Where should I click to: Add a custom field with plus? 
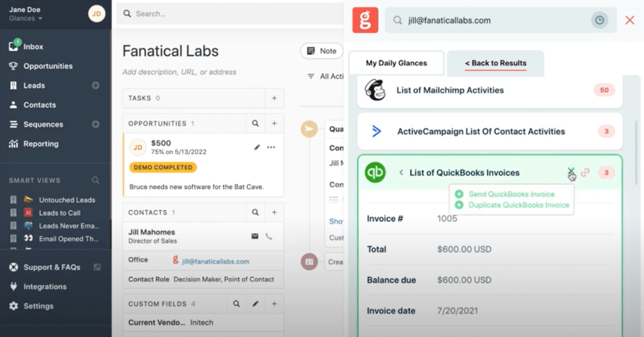point(274,304)
